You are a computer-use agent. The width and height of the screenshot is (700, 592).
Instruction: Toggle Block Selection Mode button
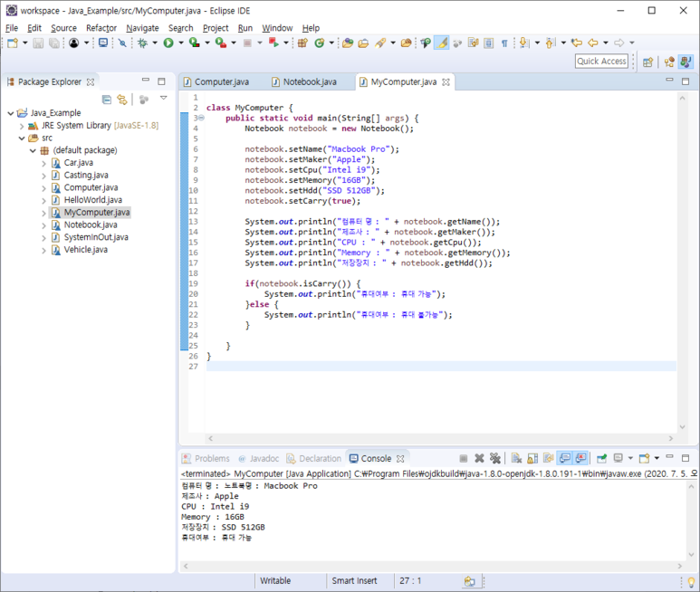tap(489, 43)
